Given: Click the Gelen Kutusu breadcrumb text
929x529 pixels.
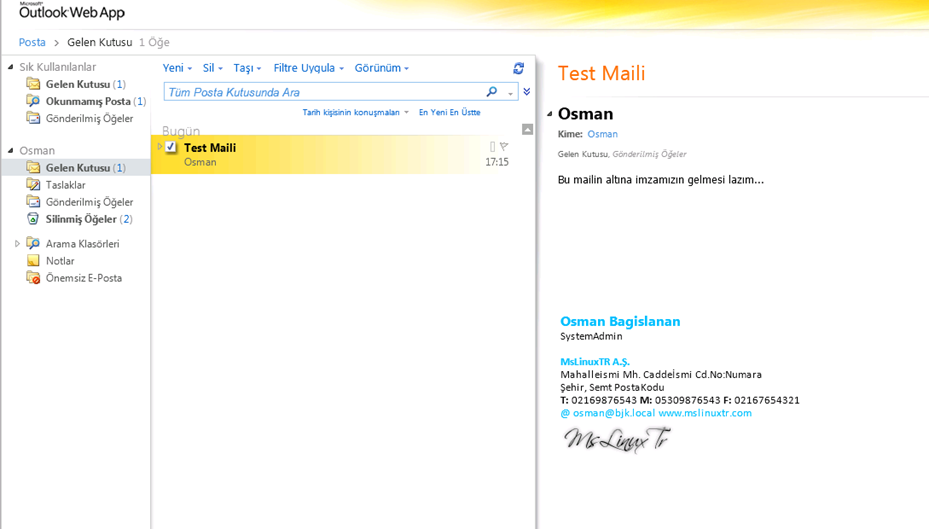Looking at the screenshot, I should pos(100,43).
